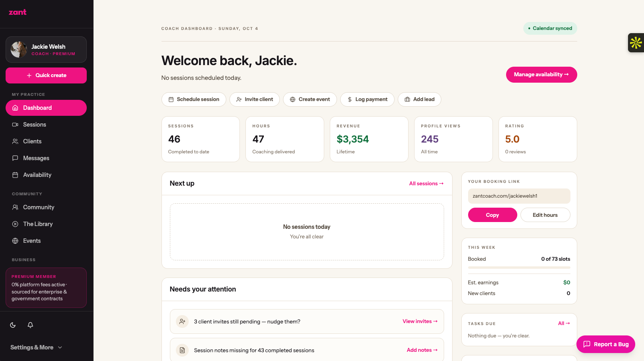This screenshot has width=644, height=361.
Task: Click the Dashboard home icon
Action: [x=15, y=108]
